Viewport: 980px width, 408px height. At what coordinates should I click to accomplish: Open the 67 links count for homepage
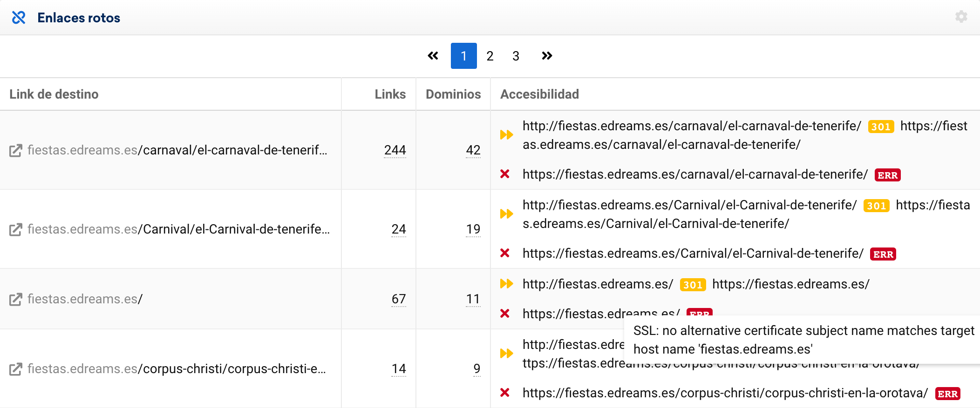[398, 299]
